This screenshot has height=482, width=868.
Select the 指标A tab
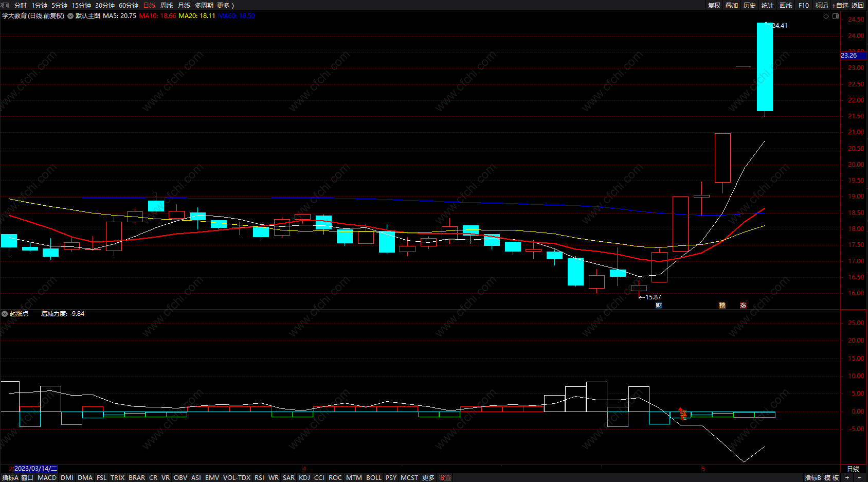click(10, 477)
